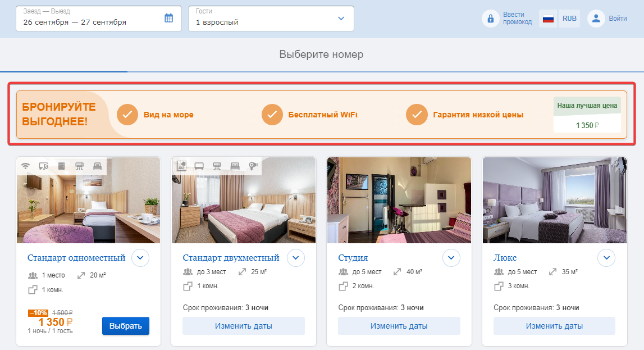This screenshot has width=644, height=350.
Task: Click до 3 мест text
Action: tap(212, 272)
